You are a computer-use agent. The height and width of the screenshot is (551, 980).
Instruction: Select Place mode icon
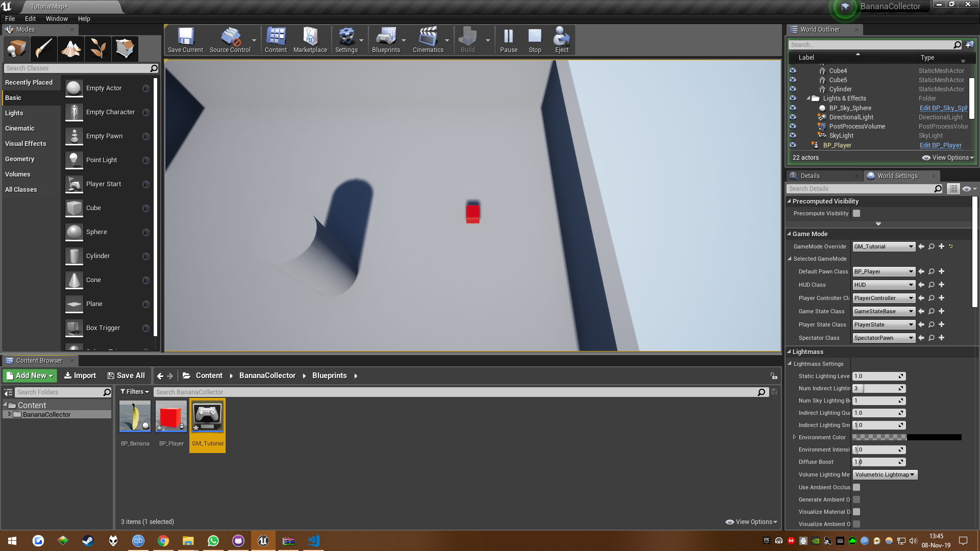click(x=17, y=49)
